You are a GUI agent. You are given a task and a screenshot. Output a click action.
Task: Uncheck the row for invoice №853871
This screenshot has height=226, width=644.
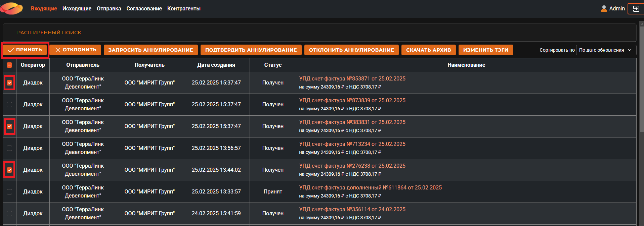click(9, 83)
